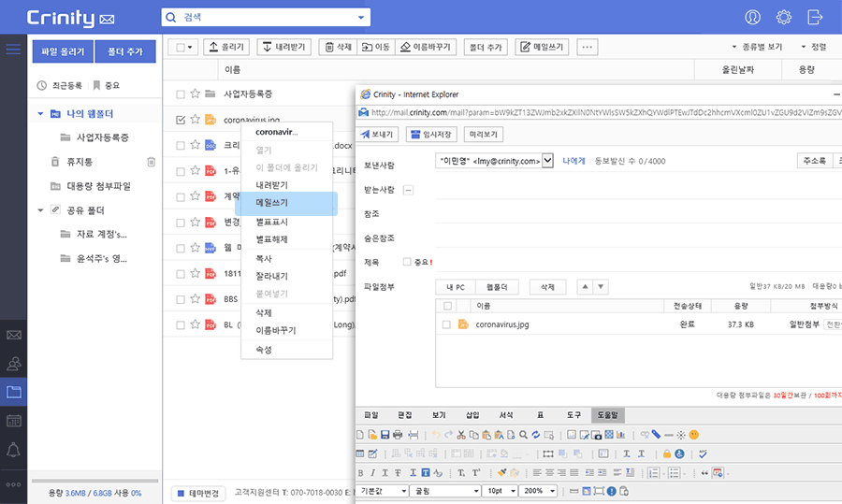Click the print icon in editor toolbar
The image size is (842, 504).
[x=398, y=435]
